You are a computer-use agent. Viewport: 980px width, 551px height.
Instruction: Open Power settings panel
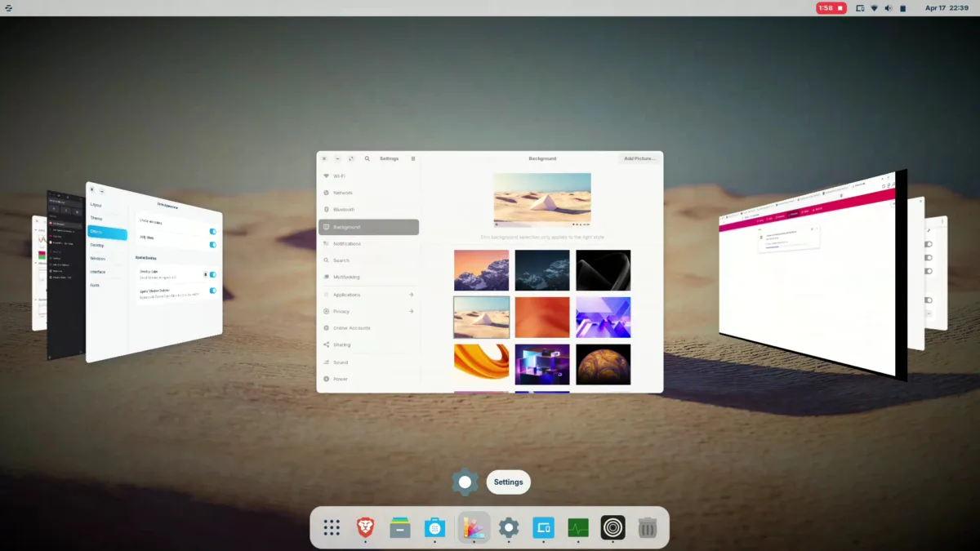coord(368,379)
